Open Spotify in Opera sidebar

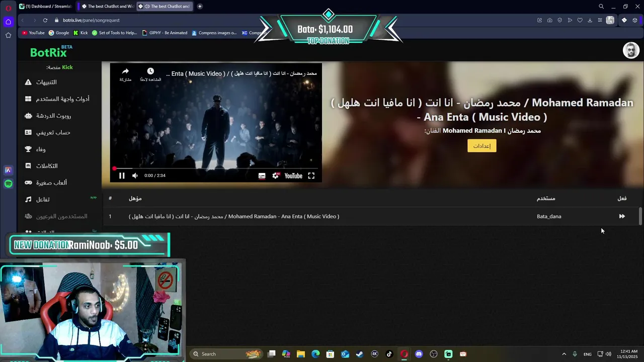8,184
